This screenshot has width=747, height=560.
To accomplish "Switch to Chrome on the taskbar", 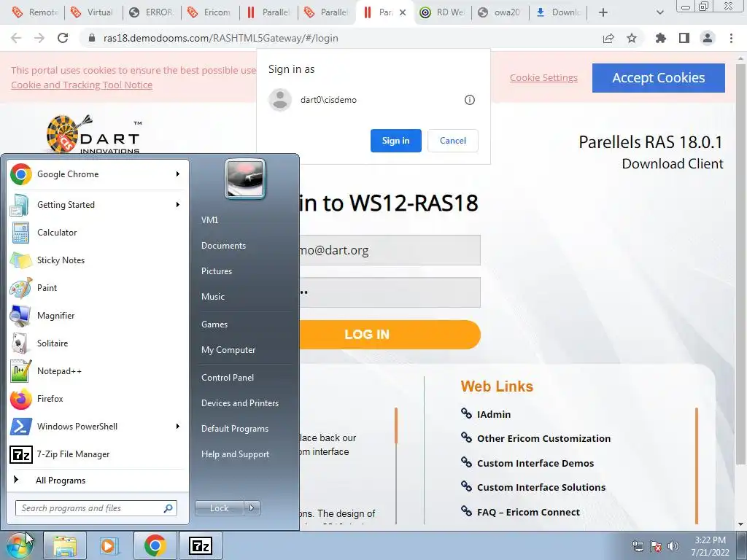I will (155, 545).
